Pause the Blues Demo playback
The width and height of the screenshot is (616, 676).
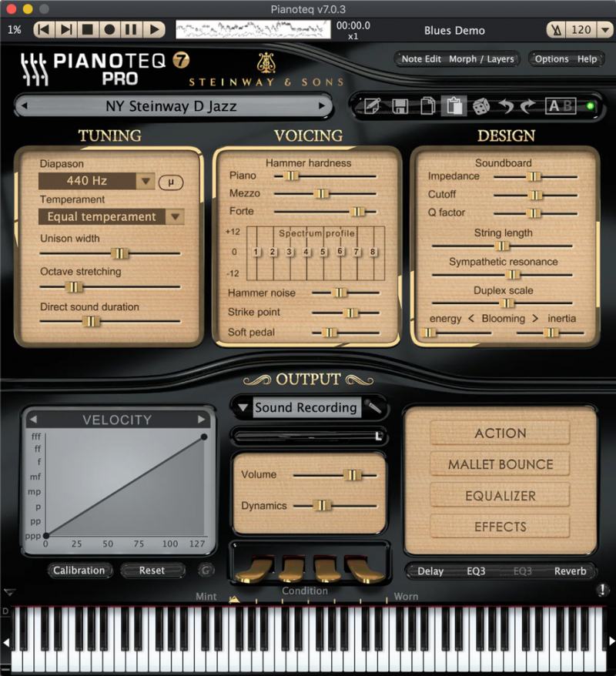pyautogui.click(x=131, y=30)
